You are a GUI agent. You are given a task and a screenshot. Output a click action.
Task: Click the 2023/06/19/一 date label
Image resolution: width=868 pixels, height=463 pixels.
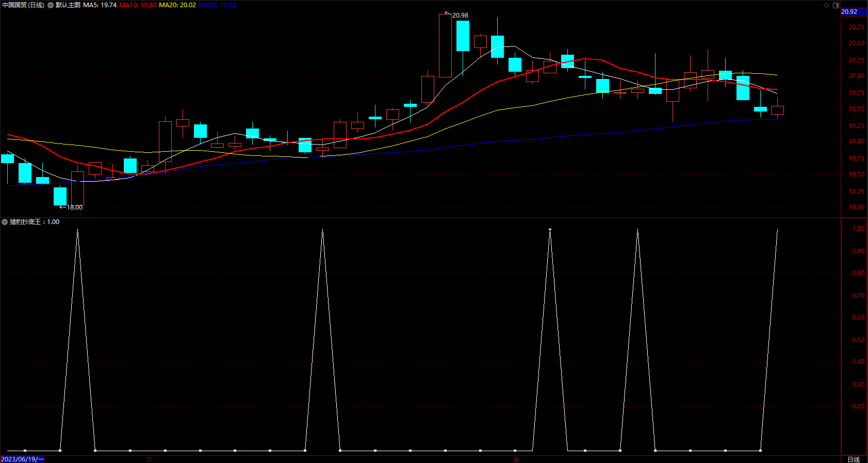23,459
